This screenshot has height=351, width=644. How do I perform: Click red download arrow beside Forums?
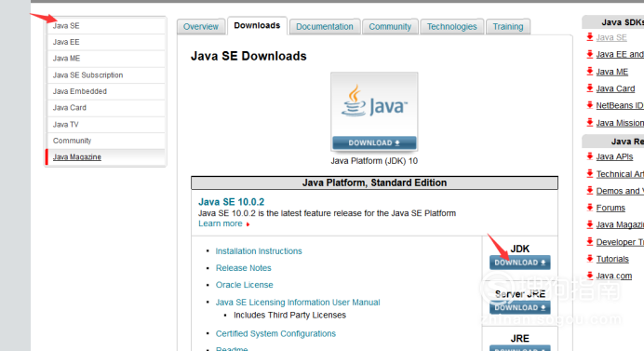590,207
